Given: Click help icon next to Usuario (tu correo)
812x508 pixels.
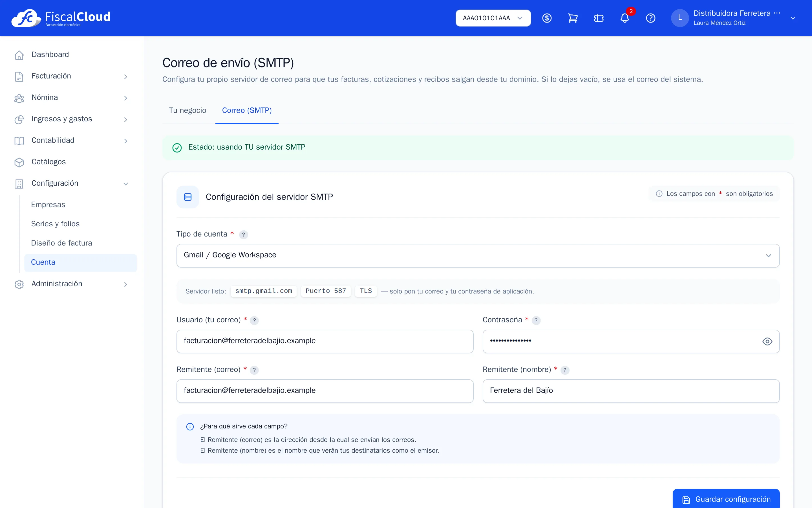Looking at the screenshot, I should [254, 320].
